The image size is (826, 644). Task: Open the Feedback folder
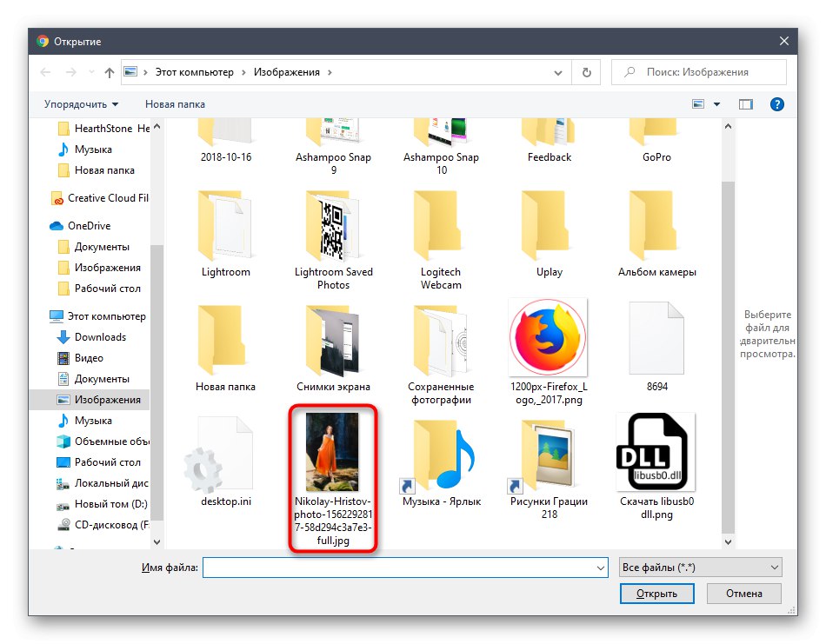[x=549, y=141]
